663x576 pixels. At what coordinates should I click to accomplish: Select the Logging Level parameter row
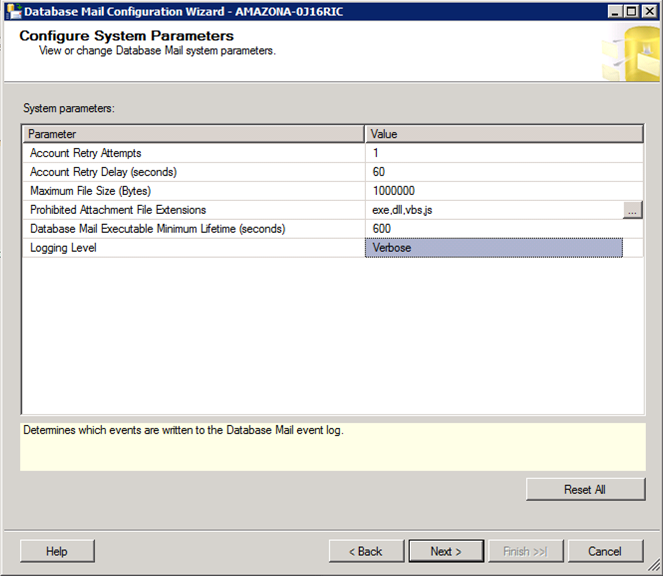tap(194, 248)
